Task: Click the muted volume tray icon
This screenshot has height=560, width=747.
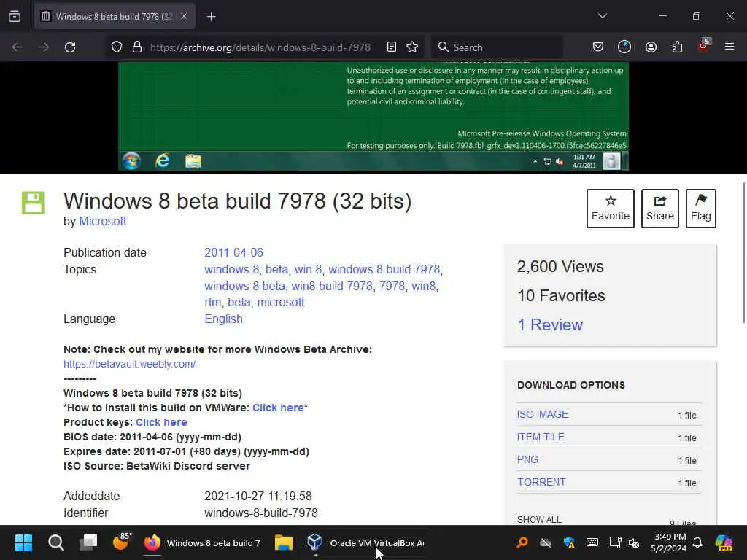Action: pyautogui.click(x=634, y=542)
